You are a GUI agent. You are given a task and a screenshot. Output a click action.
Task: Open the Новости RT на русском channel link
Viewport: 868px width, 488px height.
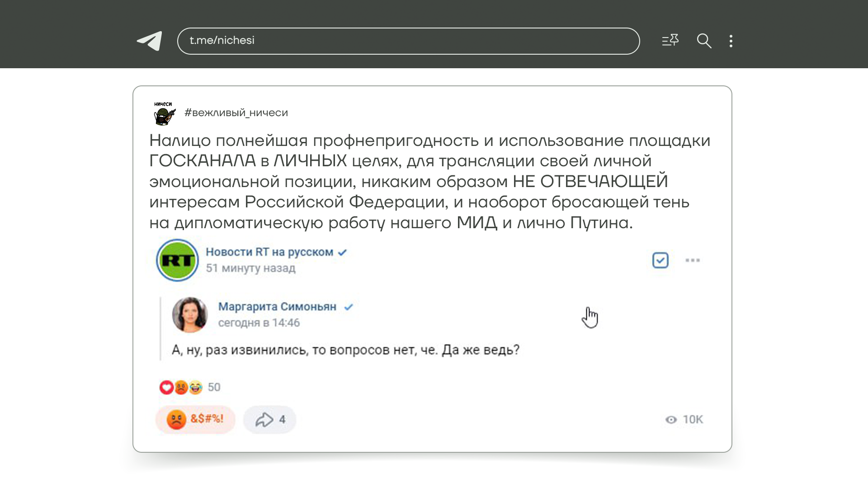(x=269, y=252)
